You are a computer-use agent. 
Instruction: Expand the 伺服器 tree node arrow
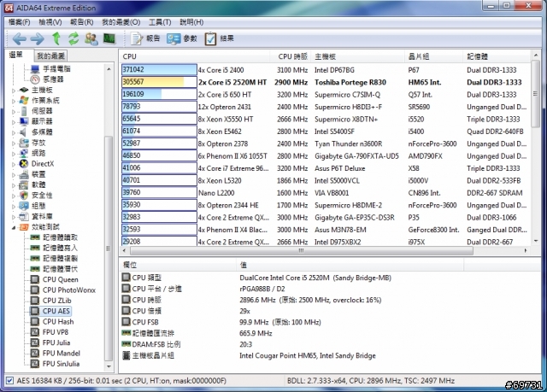pos(14,112)
